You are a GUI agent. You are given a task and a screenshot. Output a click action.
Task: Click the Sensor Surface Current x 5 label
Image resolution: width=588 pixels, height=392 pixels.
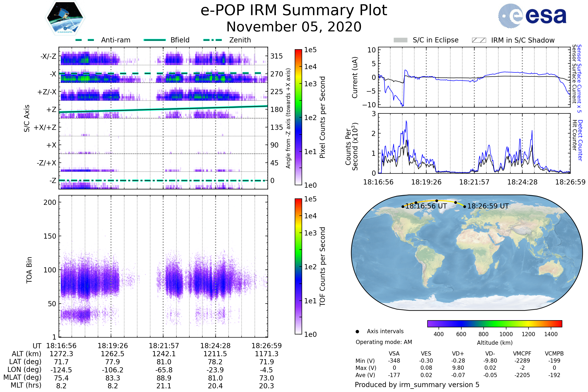point(579,78)
